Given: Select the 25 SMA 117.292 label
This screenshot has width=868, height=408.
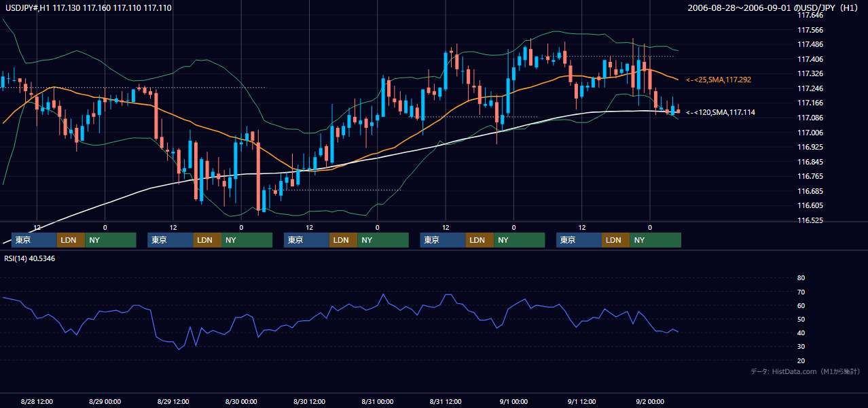Looking at the screenshot, I should coord(719,80).
